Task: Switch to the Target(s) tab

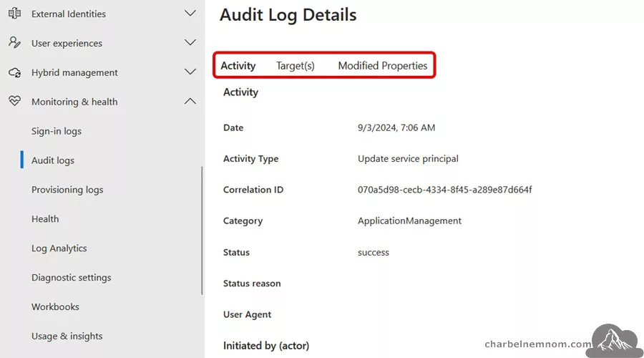Action: [x=296, y=66]
